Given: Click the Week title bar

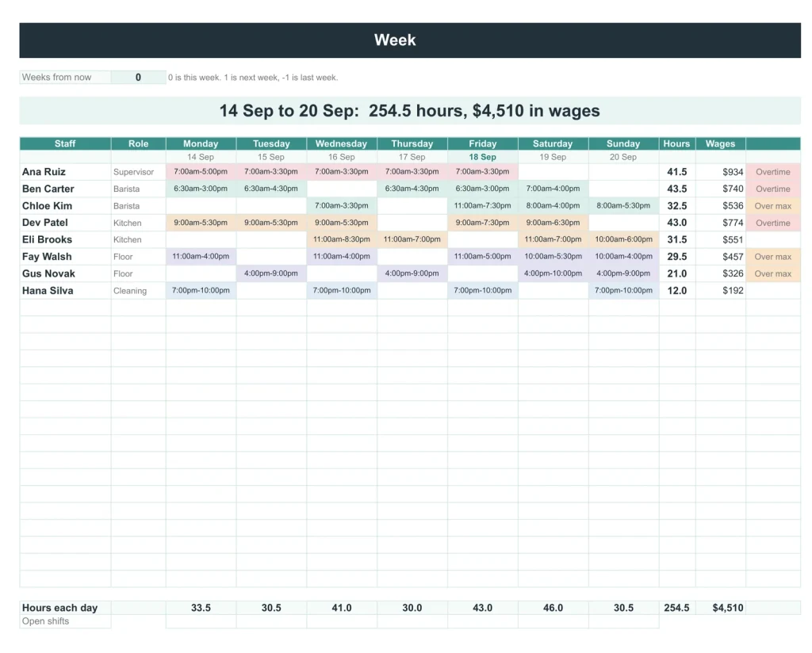Looking at the screenshot, I should [410, 40].
